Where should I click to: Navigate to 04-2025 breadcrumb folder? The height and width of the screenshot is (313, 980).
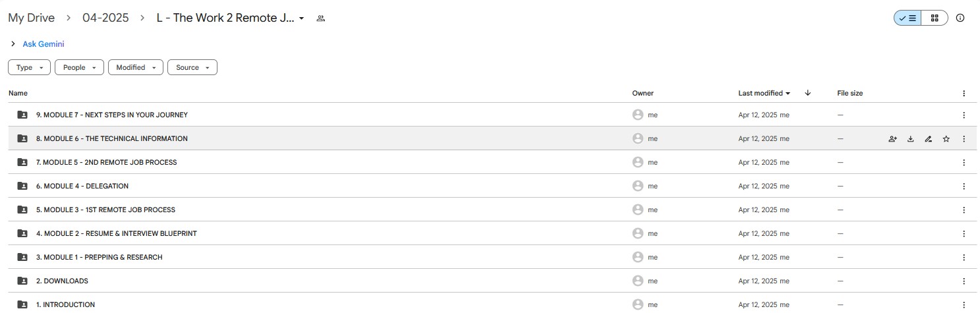[x=107, y=18]
